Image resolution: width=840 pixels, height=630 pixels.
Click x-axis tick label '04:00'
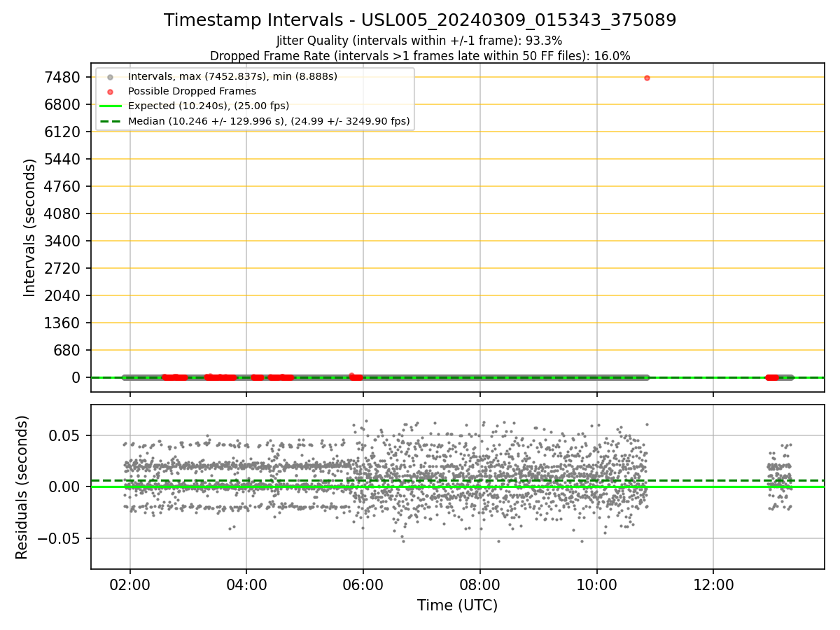pos(246,584)
